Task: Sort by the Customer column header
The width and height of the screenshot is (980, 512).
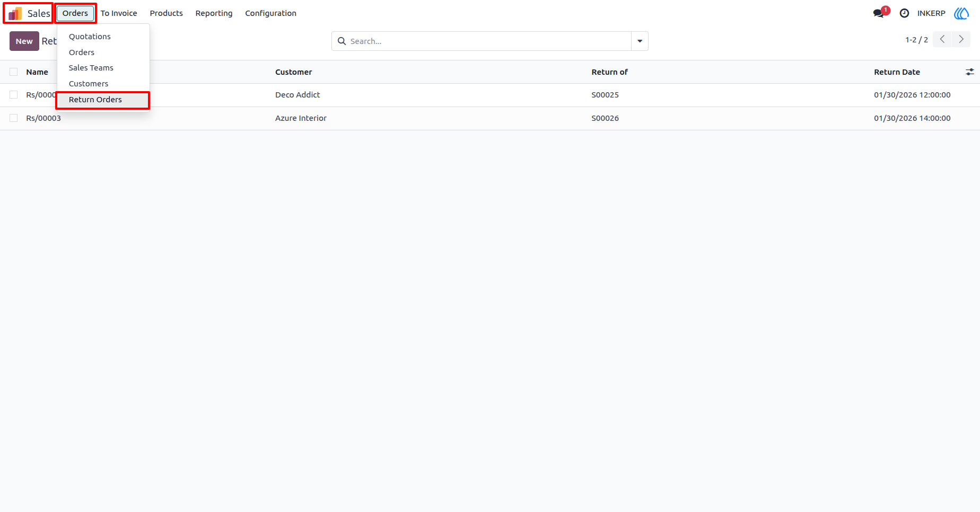Action: pos(293,72)
